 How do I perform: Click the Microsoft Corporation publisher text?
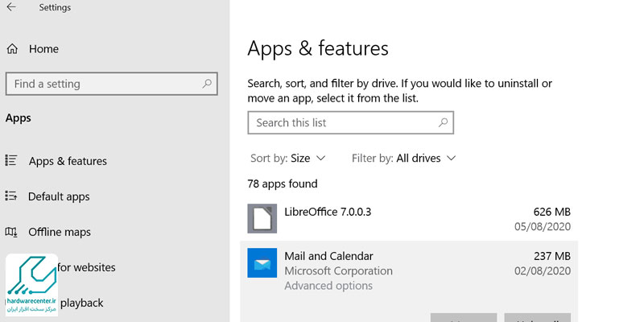pos(338,271)
